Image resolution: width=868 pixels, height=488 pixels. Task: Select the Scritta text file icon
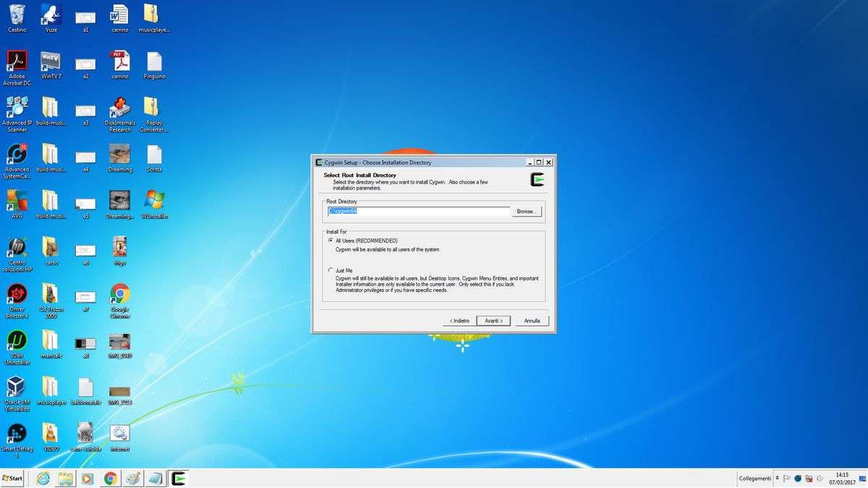tap(154, 158)
